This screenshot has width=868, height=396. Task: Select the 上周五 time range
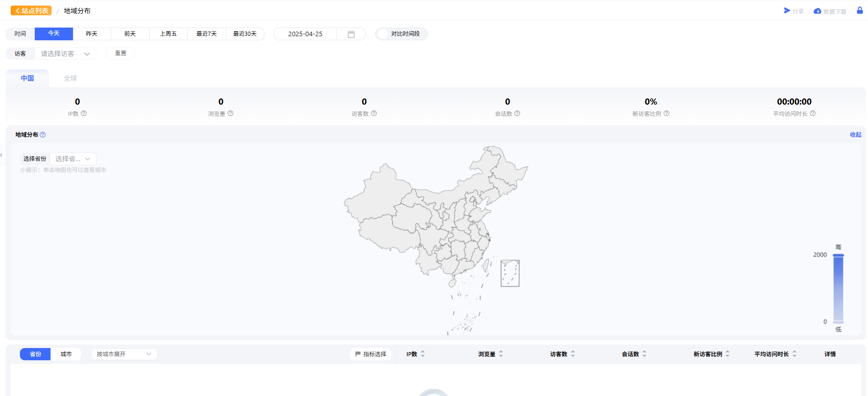pyautogui.click(x=168, y=34)
